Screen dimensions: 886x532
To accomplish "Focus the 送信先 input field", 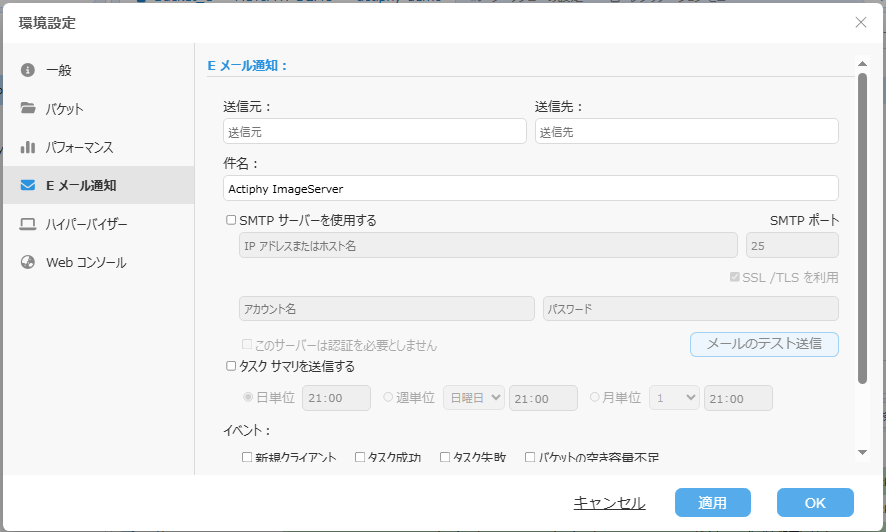I will pyautogui.click(x=687, y=132).
